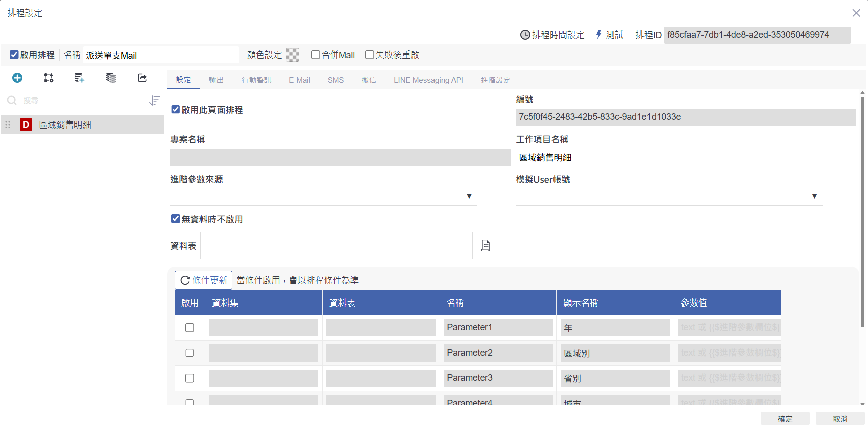The height and width of the screenshot is (438, 868).
Task: Open the 模擬User帳號 dropdown
Action: click(x=814, y=196)
